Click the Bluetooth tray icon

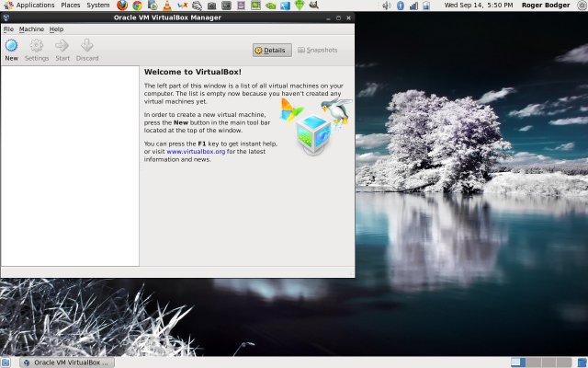tap(401, 6)
